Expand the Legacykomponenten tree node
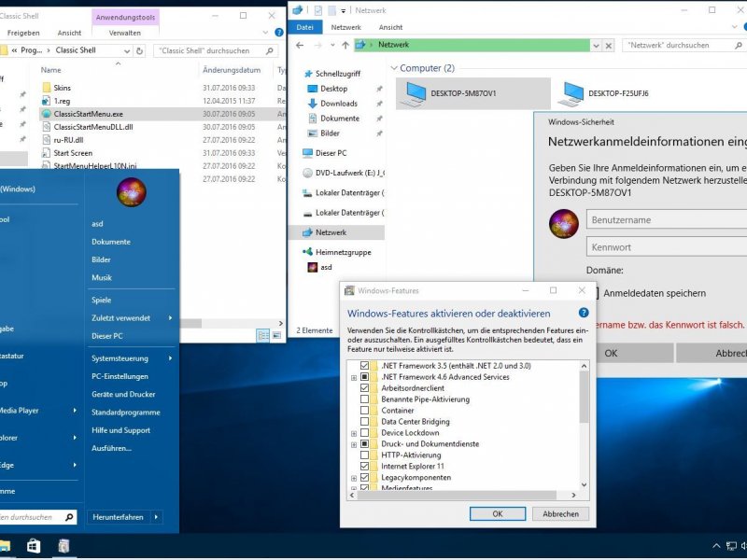Image resolution: width=747 pixels, height=560 pixels. click(354, 478)
